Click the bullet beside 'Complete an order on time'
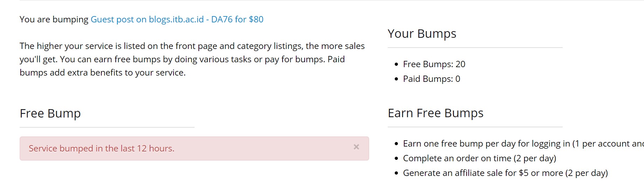This screenshot has width=644, height=184. tap(396, 158)
